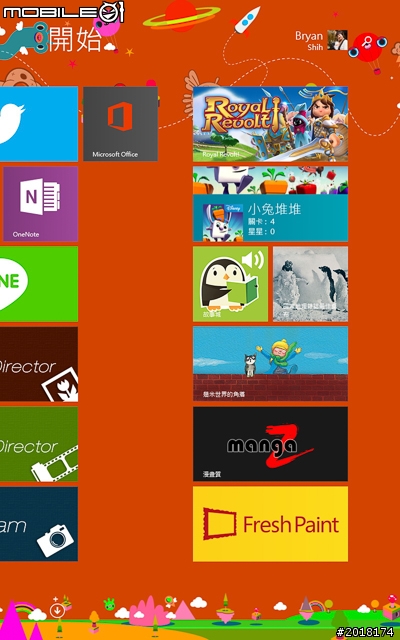Viewport: 400px width, 640px height.
Task: Launch the green LINE app tile
Action: pyautogui.click(x=39, y=284)
